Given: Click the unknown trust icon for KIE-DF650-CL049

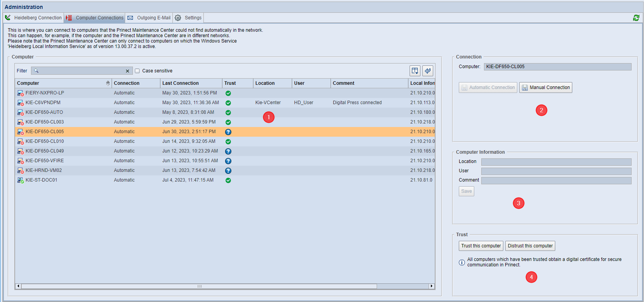Looking at the screenshot, I should click(228, 151).
